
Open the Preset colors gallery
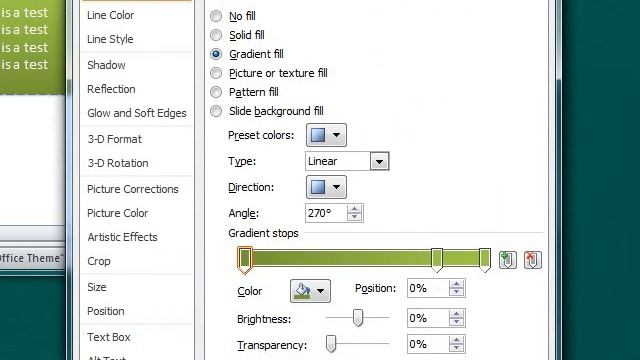click(326, 135)
